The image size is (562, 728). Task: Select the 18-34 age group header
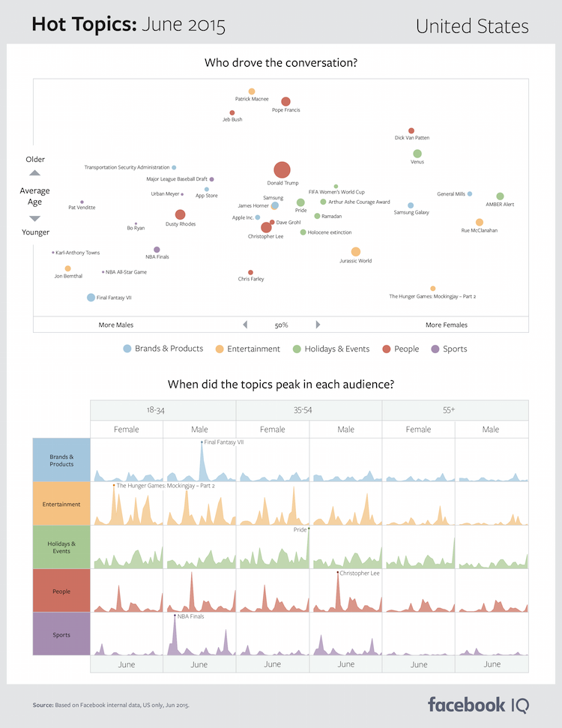(163, 410)
